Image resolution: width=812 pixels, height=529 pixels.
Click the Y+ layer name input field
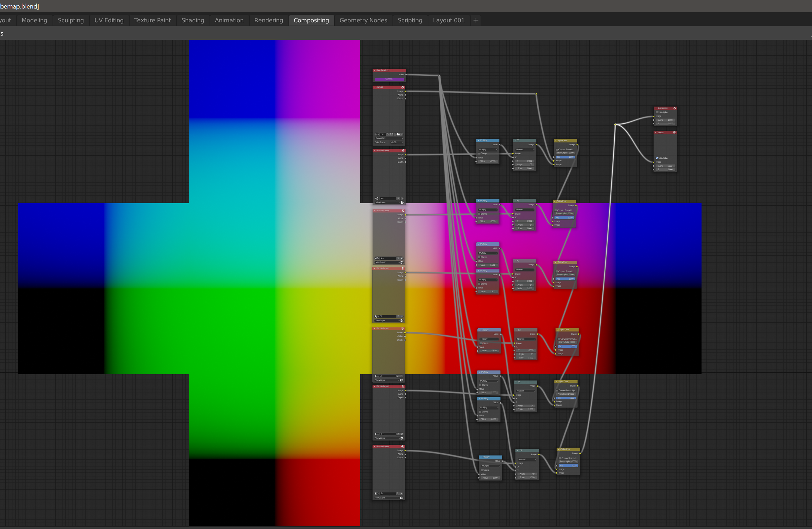[x=387, y=198]
